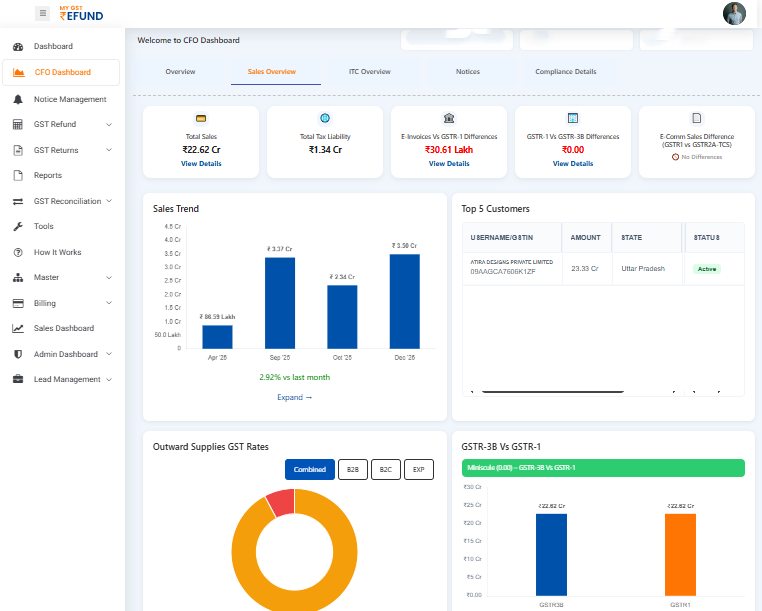This screenshot has width=762, height=611.
Task: Click the E-Comm Sales Difference document icon
Action: [697, 118]
